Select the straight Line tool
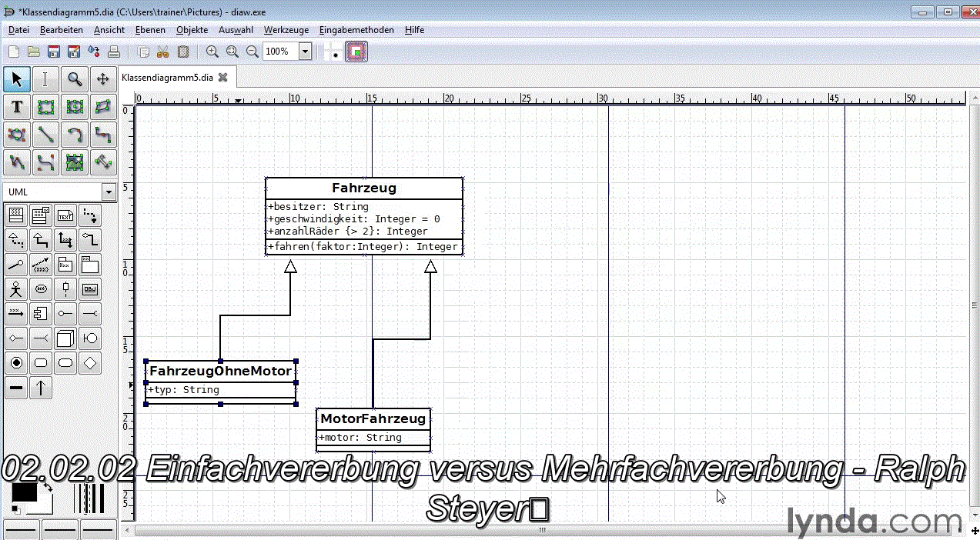980x540 pixels. coord(45,135)
